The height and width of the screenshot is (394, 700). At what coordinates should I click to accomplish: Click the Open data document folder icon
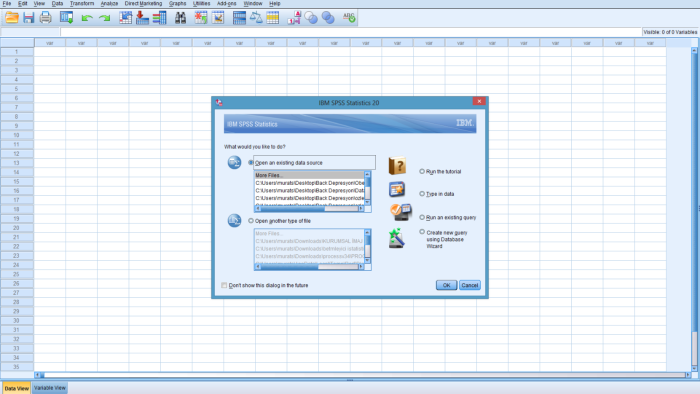[x=12, y=18]
